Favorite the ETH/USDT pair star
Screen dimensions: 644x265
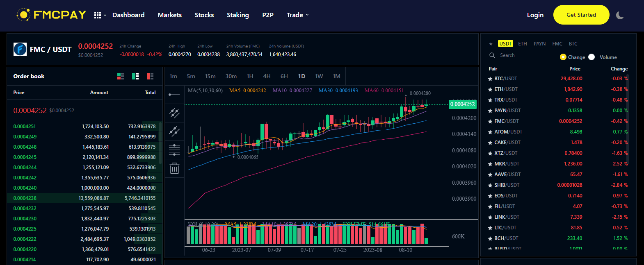coord(490,89)
